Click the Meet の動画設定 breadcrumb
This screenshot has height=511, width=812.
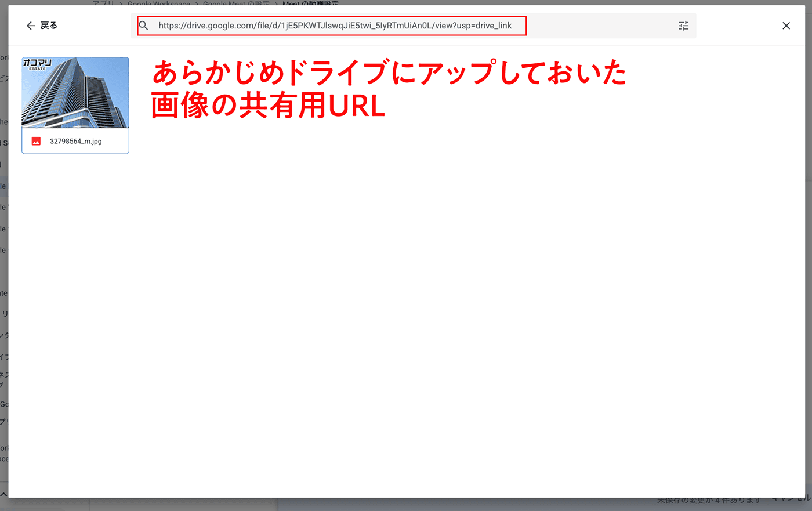pos(310,3)
